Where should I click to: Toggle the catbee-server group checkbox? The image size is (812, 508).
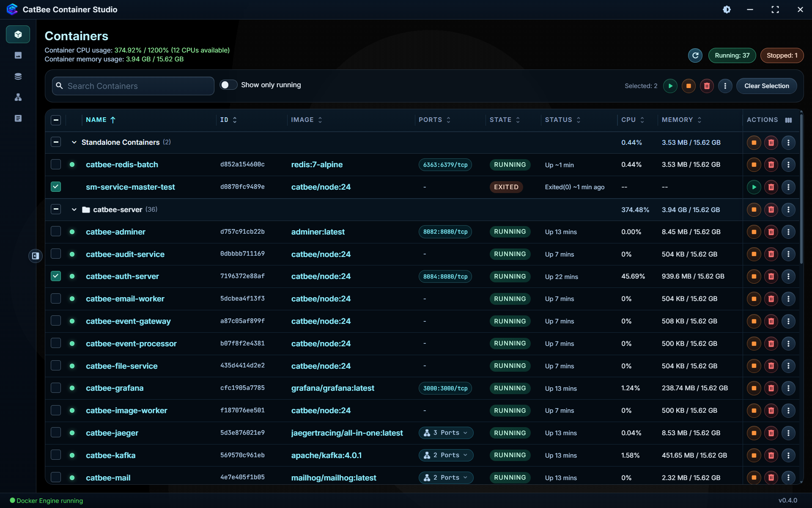point(56,209)
